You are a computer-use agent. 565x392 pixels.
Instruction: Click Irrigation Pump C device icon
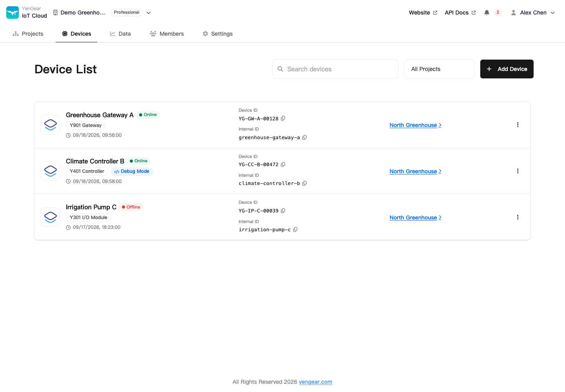(50, 217)
